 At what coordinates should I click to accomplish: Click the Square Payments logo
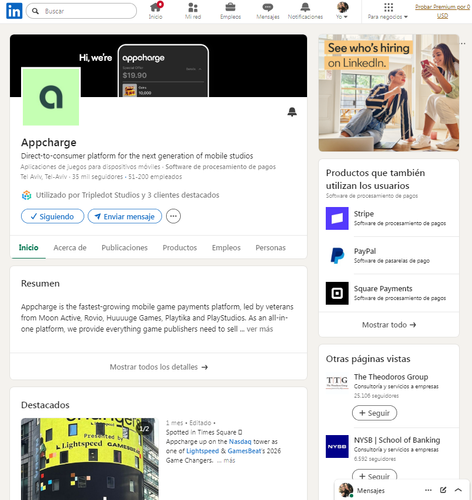(x=337, y=293)
